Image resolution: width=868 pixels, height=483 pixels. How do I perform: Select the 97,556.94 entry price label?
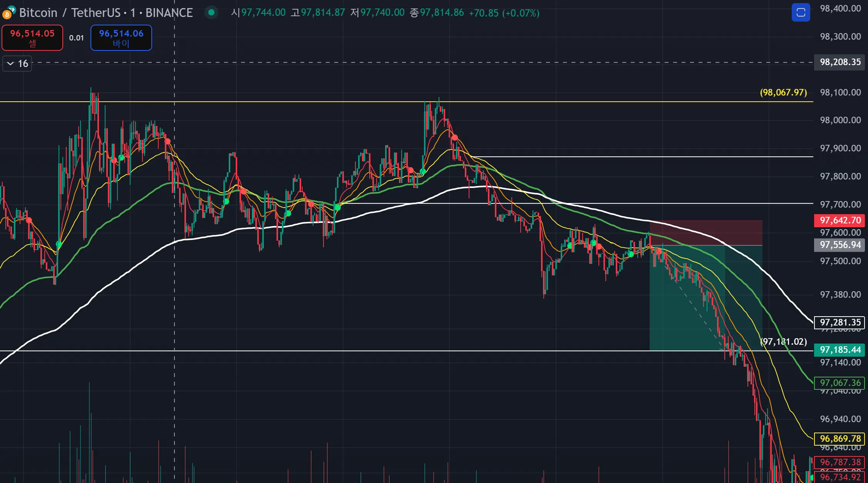(x=840, y=245)
